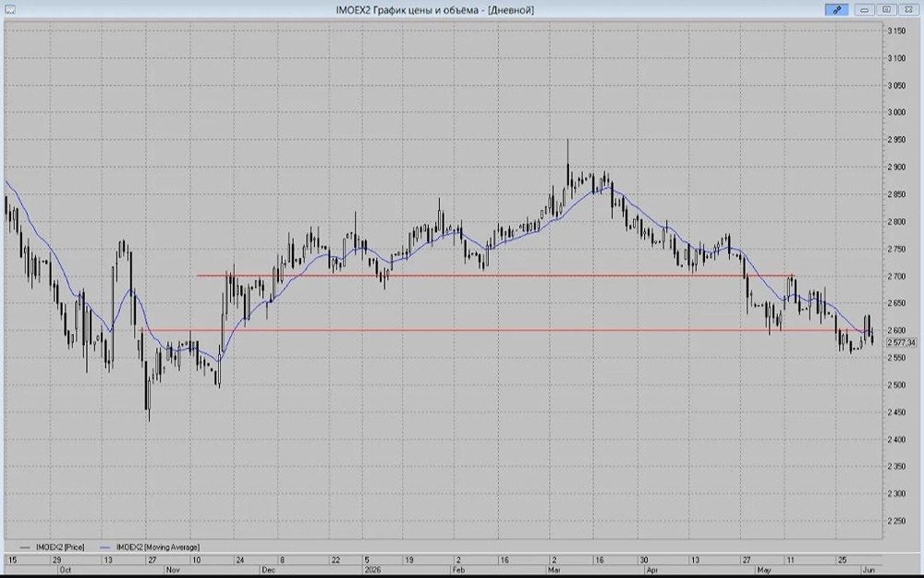Maximize the IMOEX2 chart window
This screenshot has height=578, width=924.
[886, 9]
